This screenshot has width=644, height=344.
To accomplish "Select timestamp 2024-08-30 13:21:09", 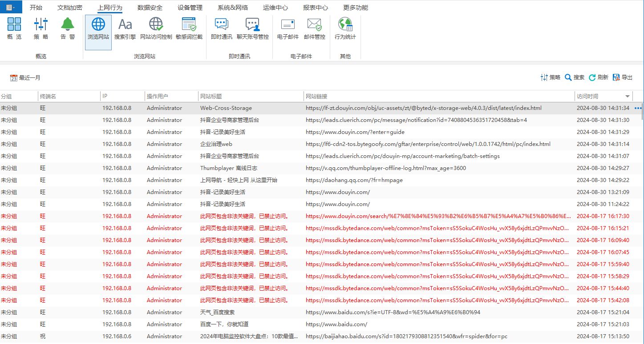I will pyautogui.click(x=603, y=192).
